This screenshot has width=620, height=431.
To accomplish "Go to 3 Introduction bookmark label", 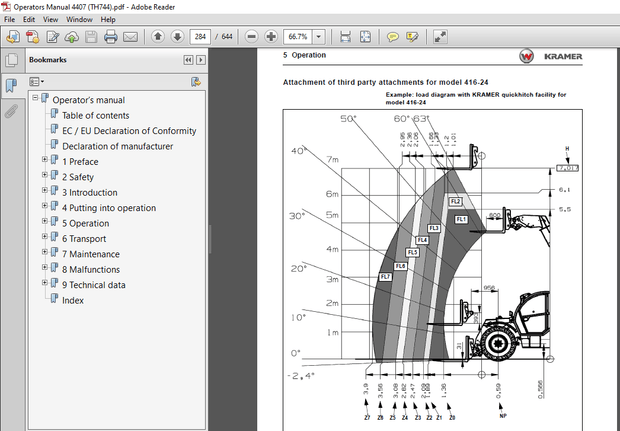I will pos(90,193).
